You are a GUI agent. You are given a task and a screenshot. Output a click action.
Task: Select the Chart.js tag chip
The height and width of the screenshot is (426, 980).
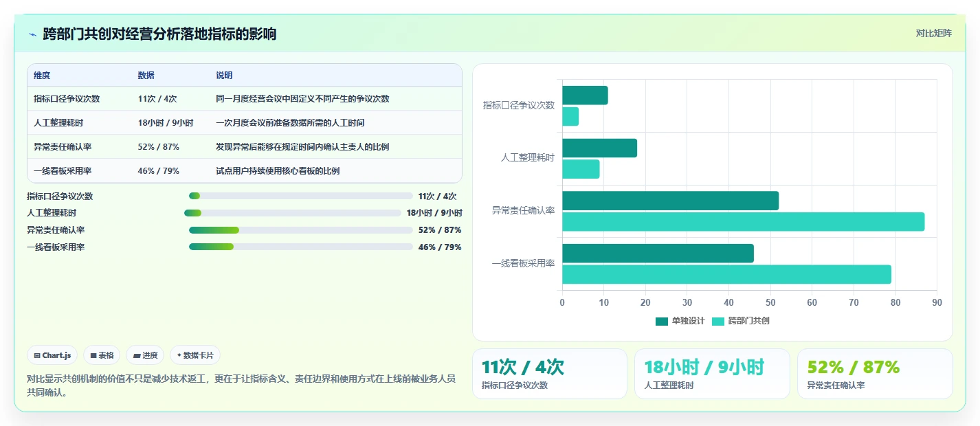click(52, 355)
